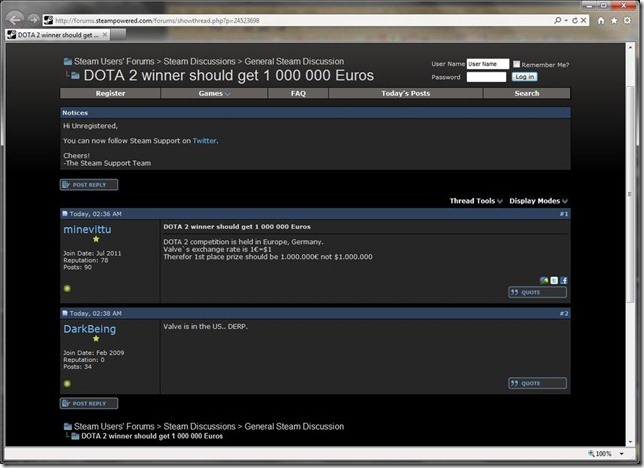Click DarkBeing's reputation star
The width and height of the screenshot is (644, 468).
96,338
